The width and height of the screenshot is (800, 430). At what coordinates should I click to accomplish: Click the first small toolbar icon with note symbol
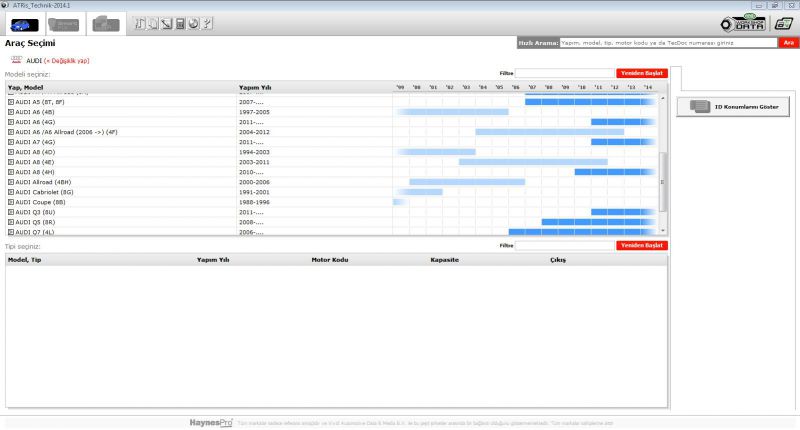point(140,23)
